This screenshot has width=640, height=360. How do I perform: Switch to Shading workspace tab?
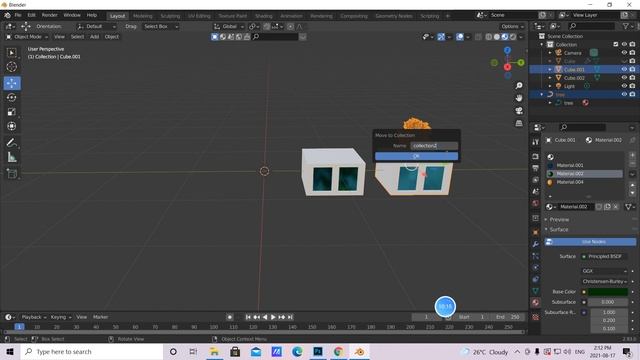264,16
